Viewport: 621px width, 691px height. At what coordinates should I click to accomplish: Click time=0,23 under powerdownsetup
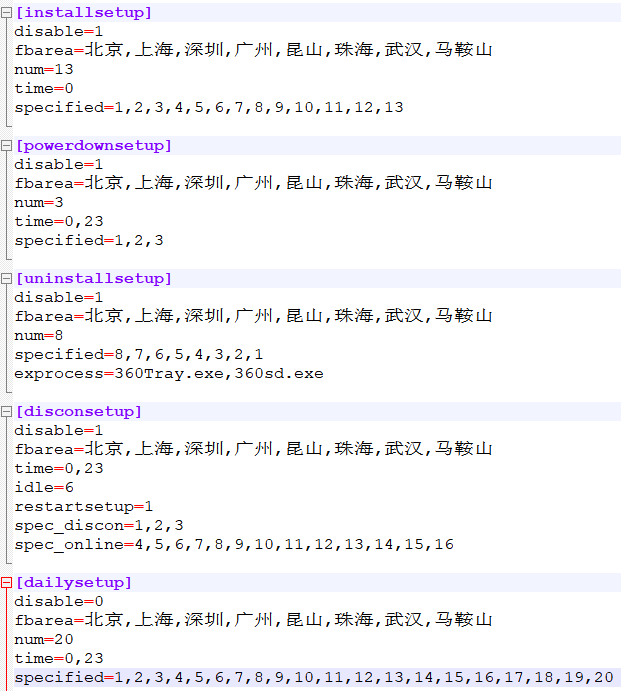click(x=59, y=222)
